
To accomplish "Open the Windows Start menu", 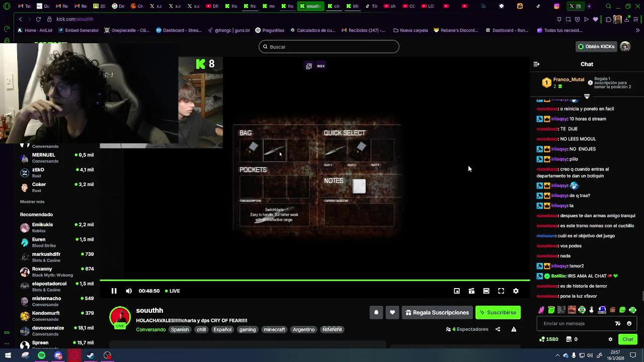I will pyautogui.click(x=7, y=355).
